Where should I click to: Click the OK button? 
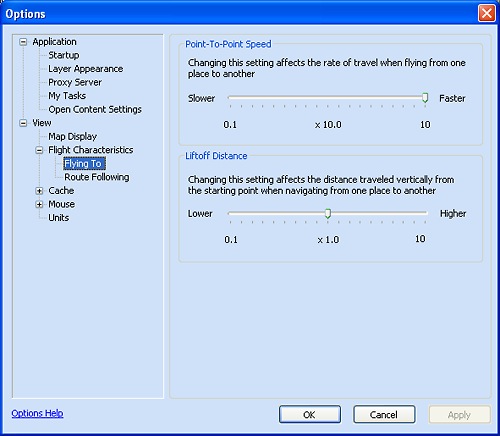coord(310,414)
